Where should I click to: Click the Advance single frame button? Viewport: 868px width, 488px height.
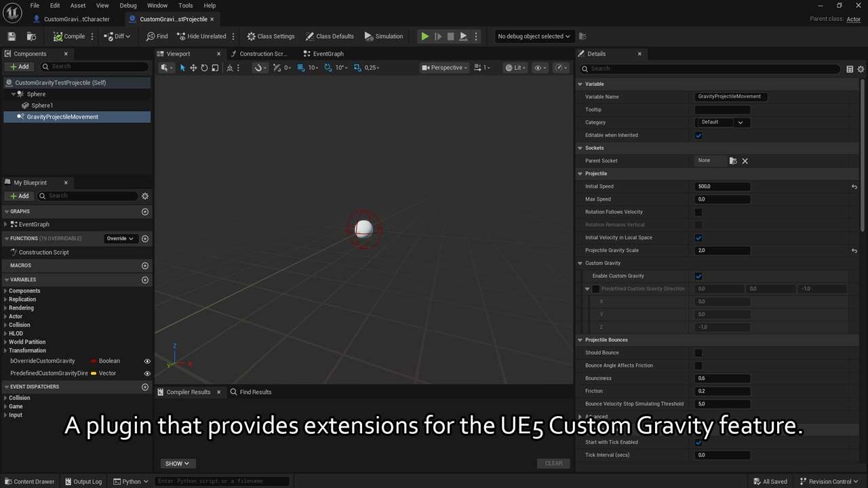point(438,37)
